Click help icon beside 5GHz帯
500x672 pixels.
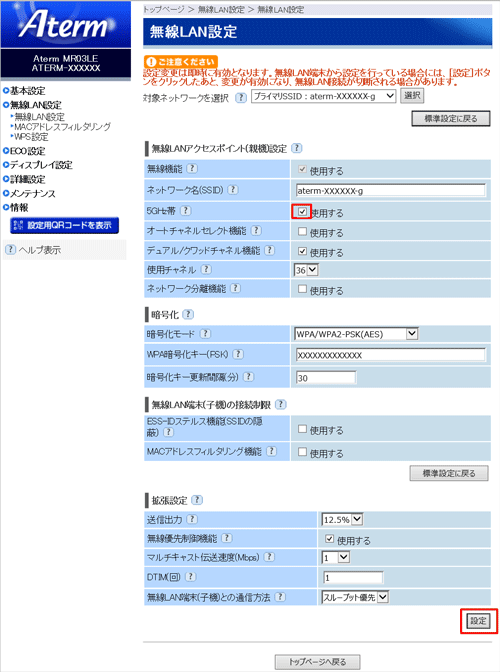tap(186, 210)
